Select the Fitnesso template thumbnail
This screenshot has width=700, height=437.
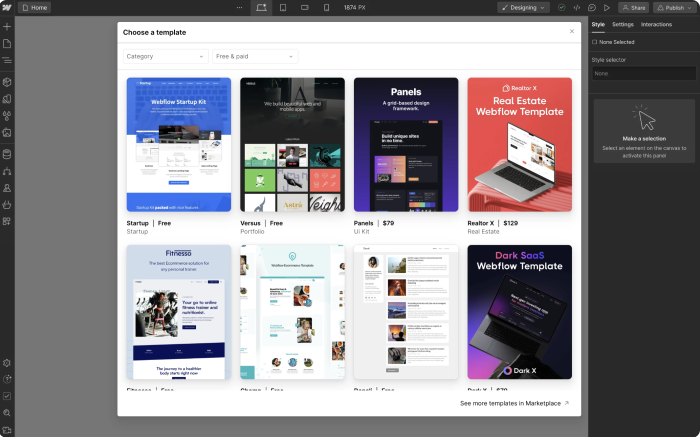click(x=179, y=312)
